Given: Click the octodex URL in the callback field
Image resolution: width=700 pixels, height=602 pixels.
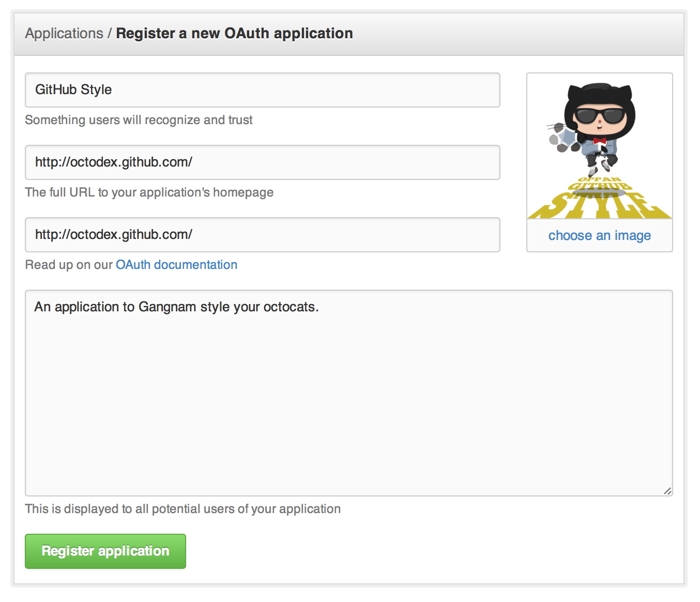Looking at the screenshot, I should pyautogui.click(x=113, y=234).
